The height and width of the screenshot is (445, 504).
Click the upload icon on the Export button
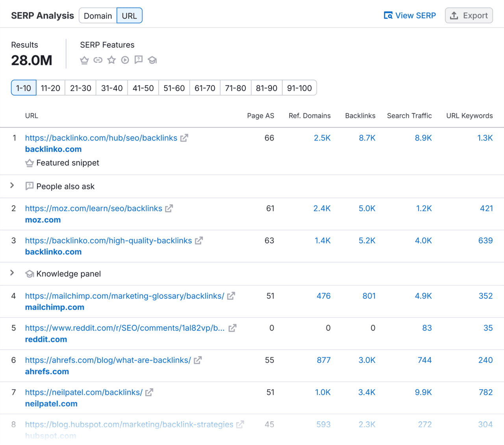click(453, 15)
